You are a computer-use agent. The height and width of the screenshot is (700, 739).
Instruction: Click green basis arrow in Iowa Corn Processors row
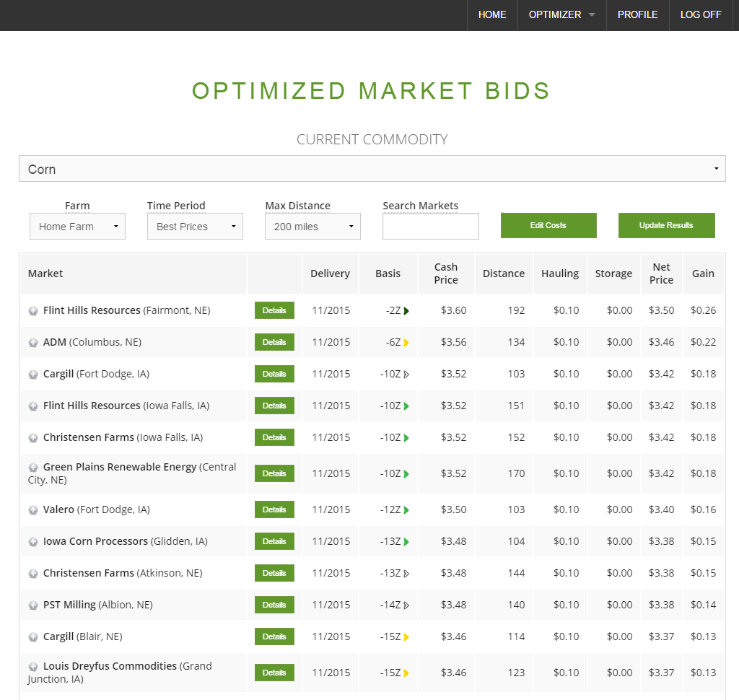click(406, 542)
